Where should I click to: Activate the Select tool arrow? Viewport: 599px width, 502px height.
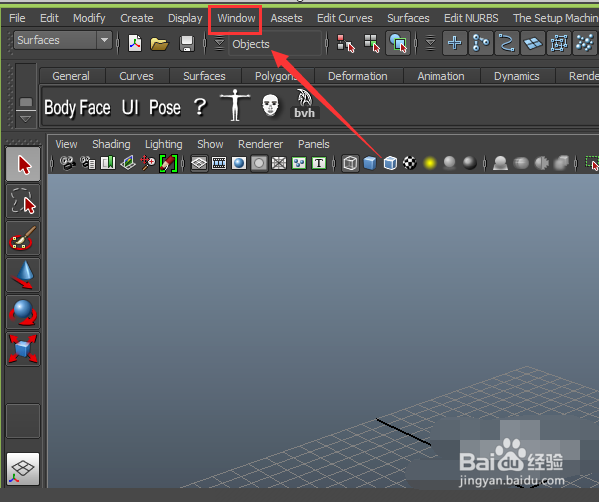(23, 165)
